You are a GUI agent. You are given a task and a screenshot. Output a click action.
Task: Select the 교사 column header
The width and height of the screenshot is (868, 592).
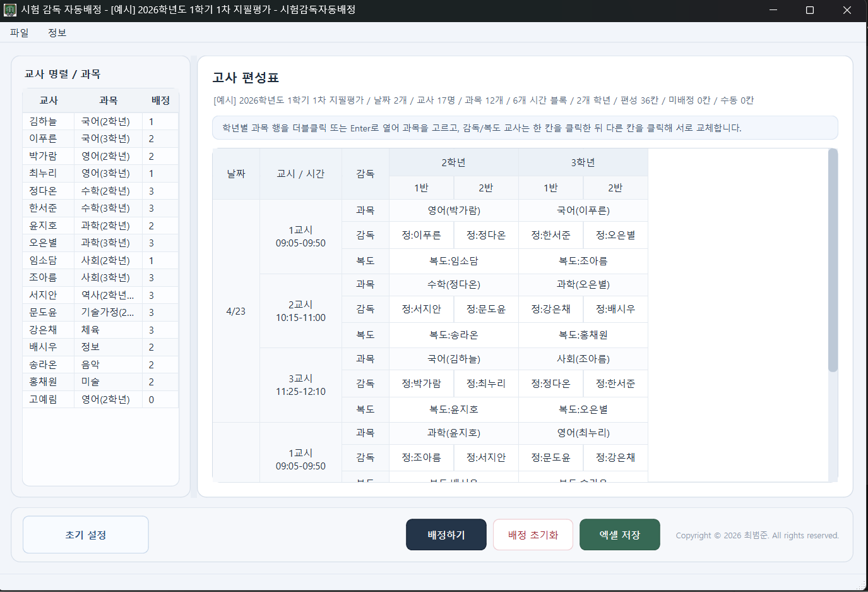coord(49,100)
